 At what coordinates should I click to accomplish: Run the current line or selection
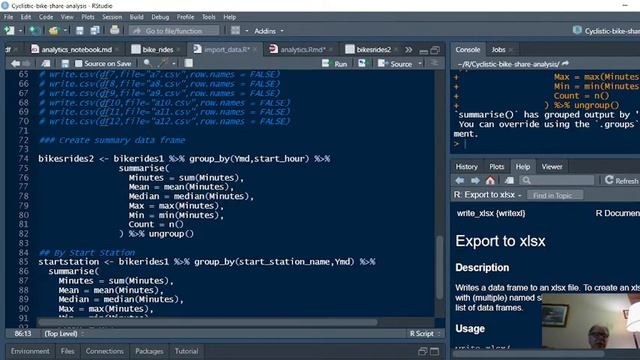click(x=335, y=64)
